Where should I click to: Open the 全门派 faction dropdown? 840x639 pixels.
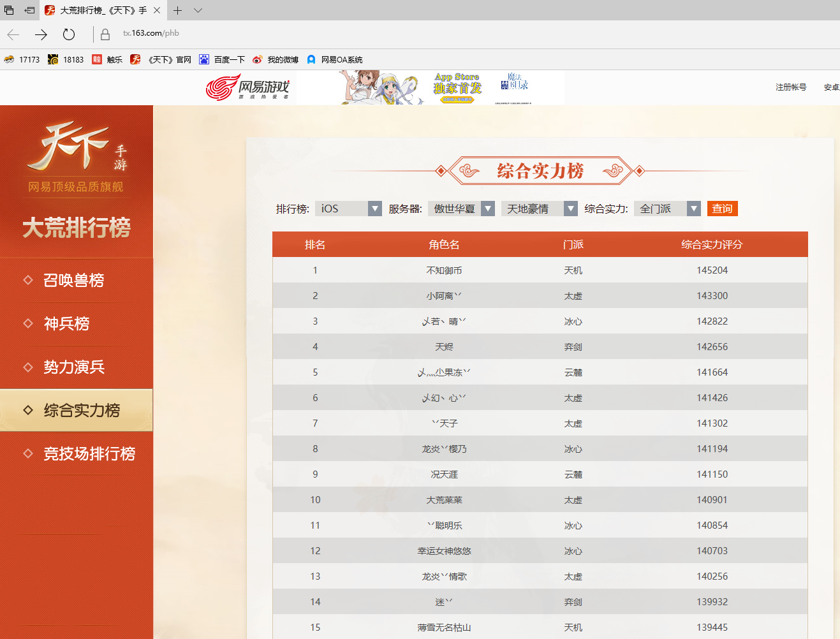(667, 209)
